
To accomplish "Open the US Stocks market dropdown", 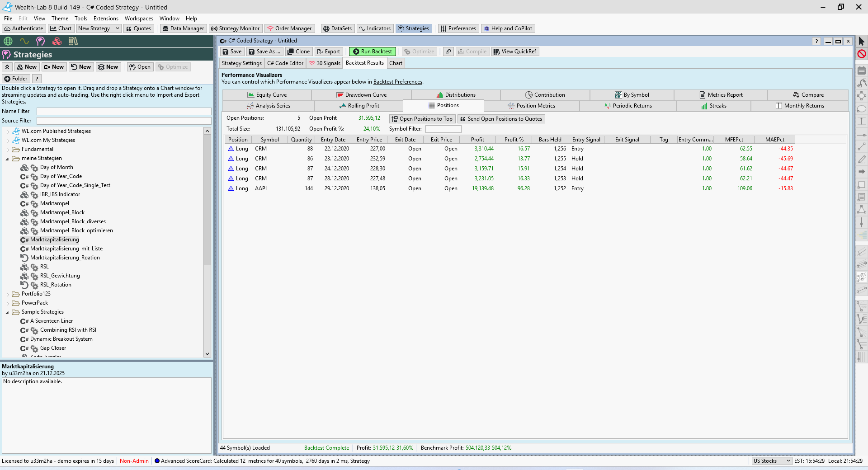I will (771, 461).
